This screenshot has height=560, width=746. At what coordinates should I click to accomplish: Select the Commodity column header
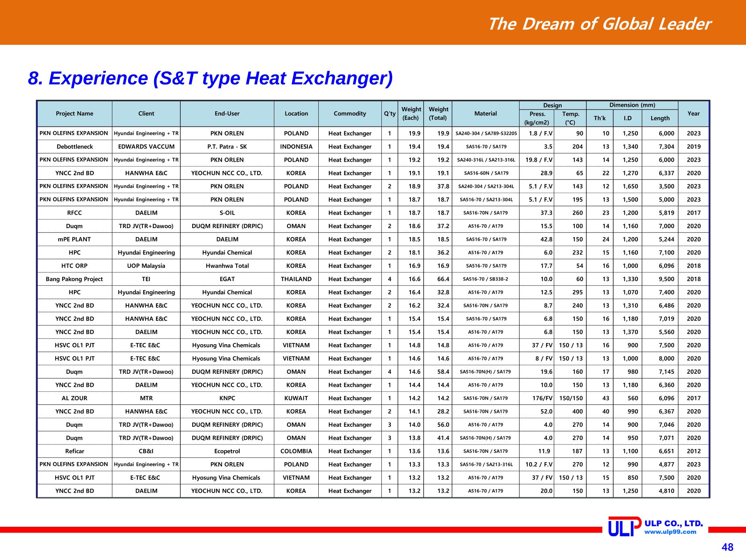point(350,113)
